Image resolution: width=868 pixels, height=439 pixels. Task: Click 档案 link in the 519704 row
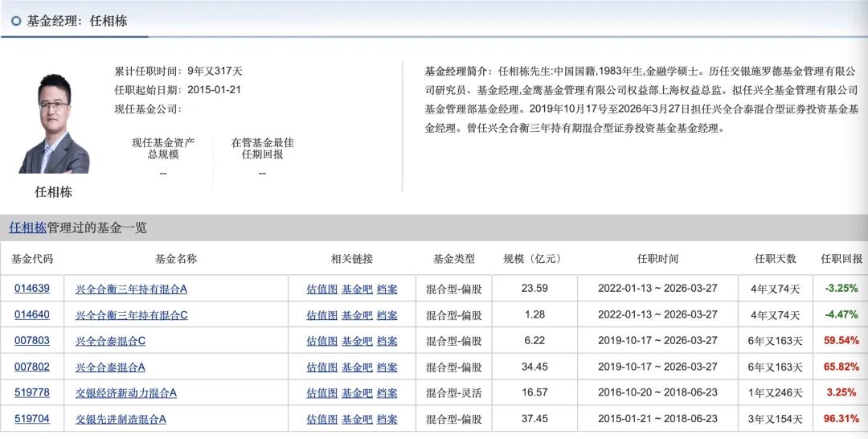click(387, 419)
